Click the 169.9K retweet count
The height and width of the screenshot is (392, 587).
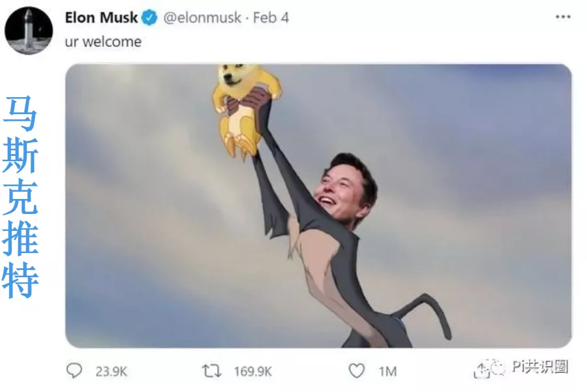tap(253, 371)
